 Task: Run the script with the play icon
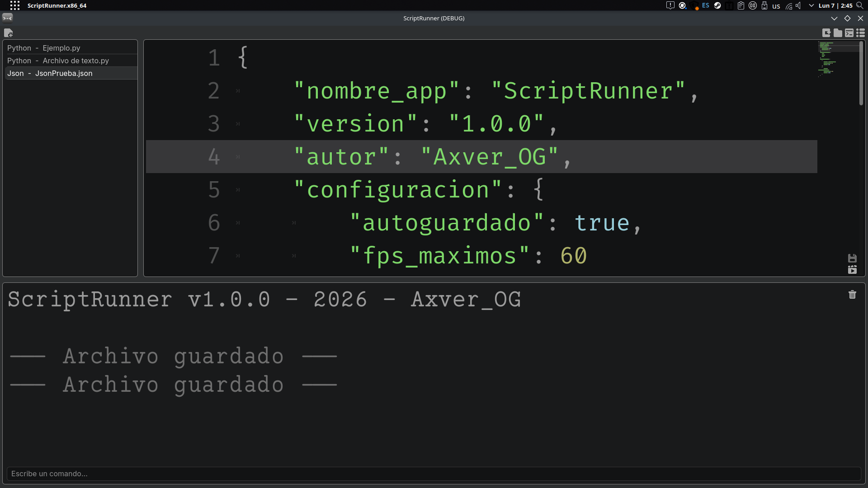pos(852,270)
